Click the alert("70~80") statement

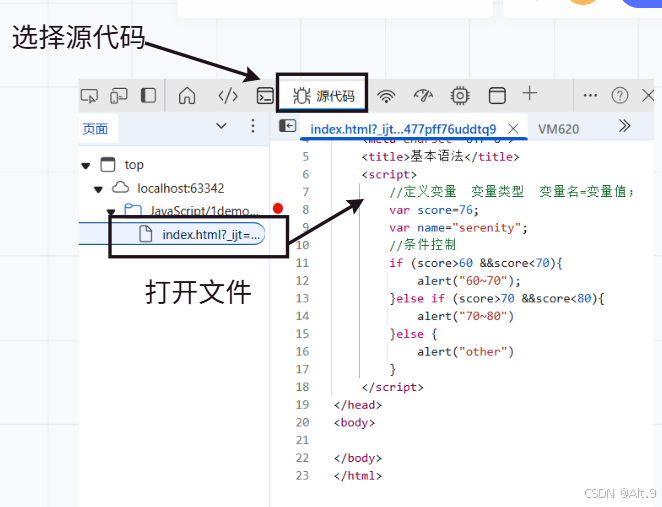point(466,316)
